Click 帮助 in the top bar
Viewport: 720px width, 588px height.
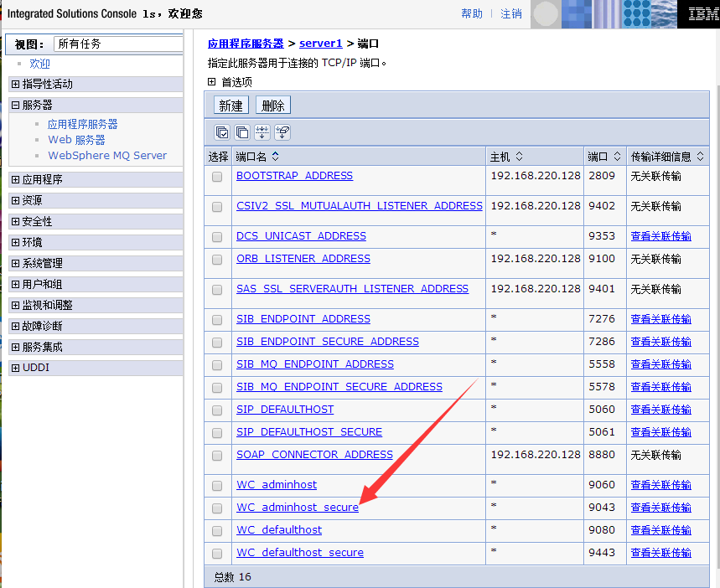point(472,13)
